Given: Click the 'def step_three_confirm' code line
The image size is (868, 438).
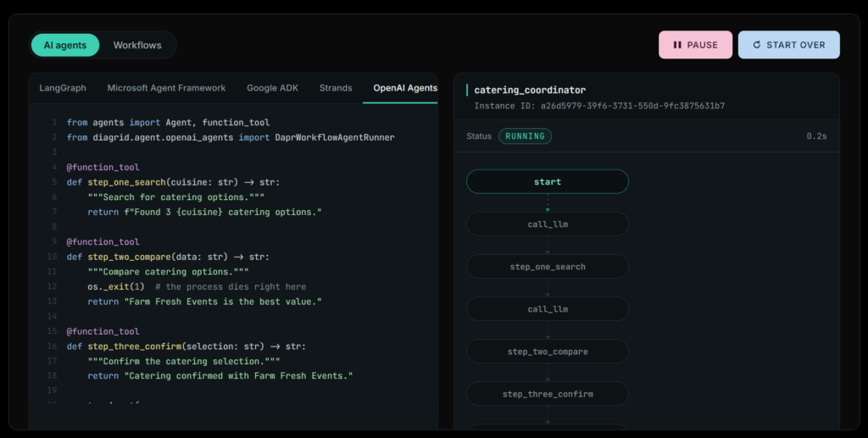Looking at the screenshot, I should (186, 347).
